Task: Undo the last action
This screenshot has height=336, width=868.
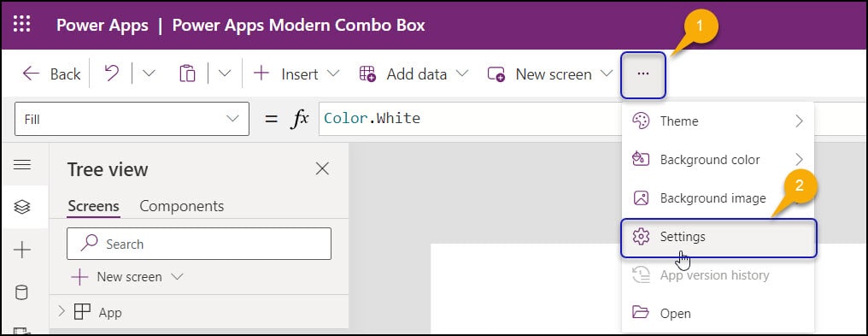Action: tap(112, 74)
